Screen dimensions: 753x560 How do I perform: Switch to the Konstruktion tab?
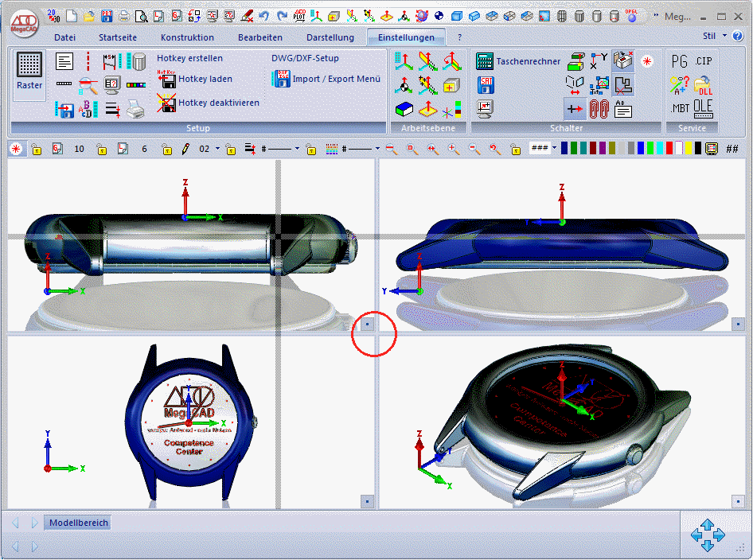click(187, 37)
